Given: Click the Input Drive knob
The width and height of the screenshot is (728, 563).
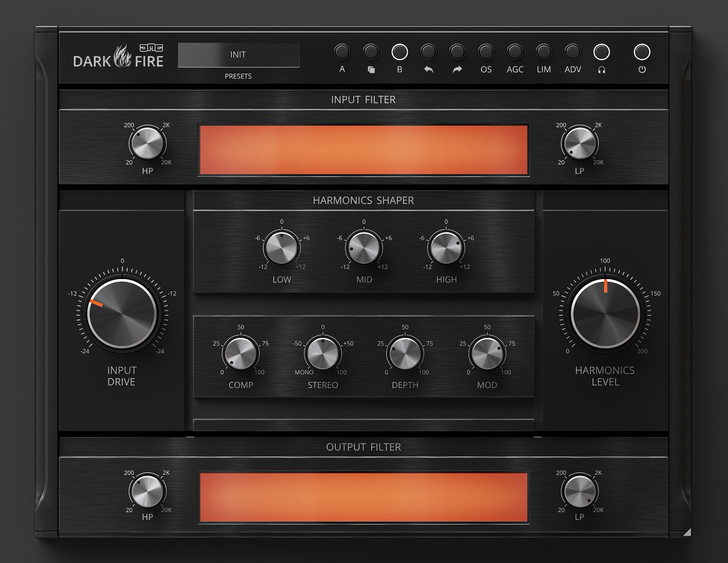Looking at the screenshot, I should coord(123,314).
